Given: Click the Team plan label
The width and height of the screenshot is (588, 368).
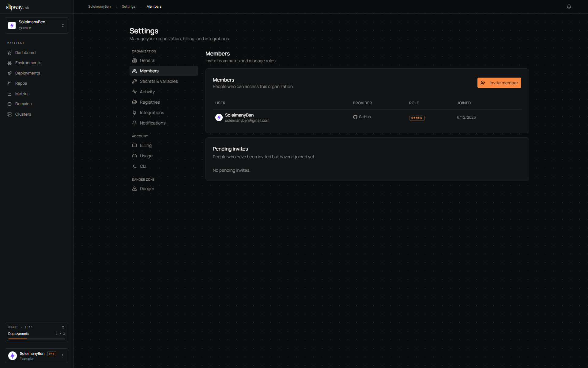Looking at the screenshot, I should coord(27,359).
